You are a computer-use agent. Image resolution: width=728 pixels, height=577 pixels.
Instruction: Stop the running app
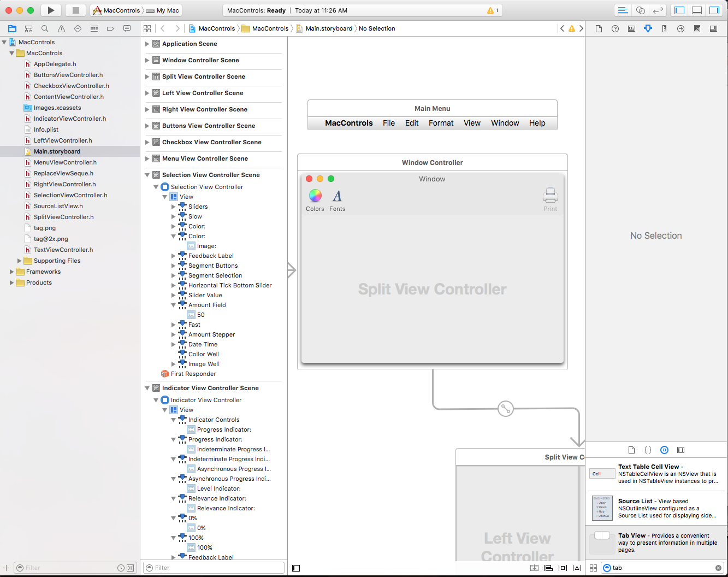75,10
